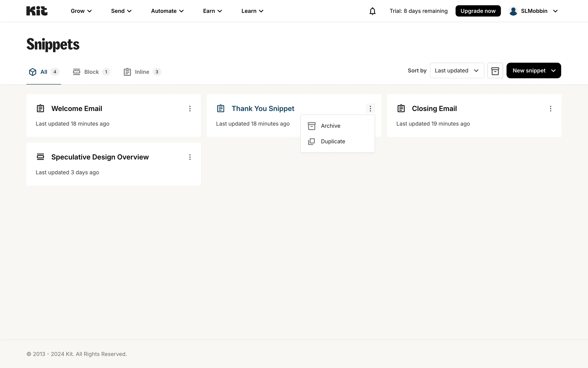
Task: Choose Duplicate from the context menu
Action: pos(333,142)
